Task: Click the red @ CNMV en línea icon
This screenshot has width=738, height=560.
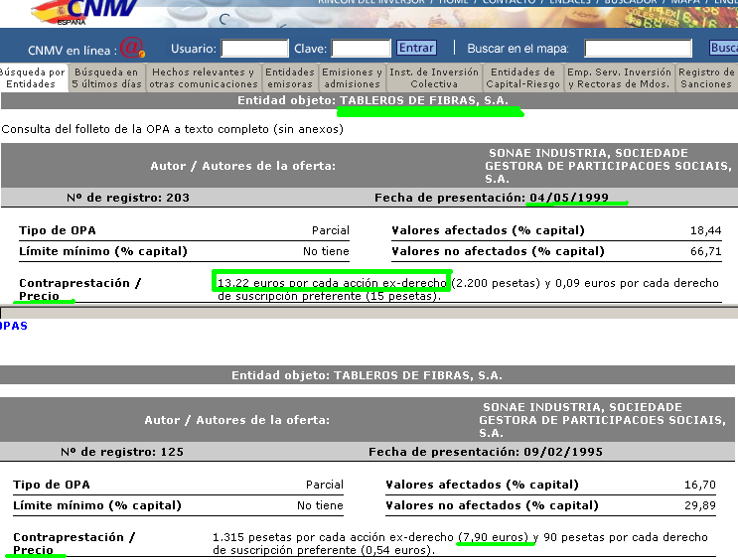Action: click(132, 48)
